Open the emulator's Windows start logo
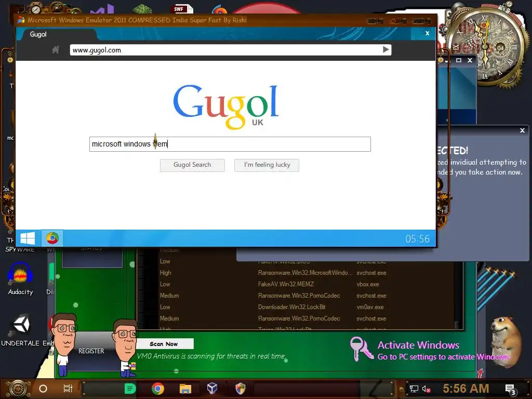The image size is (532, 399). click(x=28, y=238)
